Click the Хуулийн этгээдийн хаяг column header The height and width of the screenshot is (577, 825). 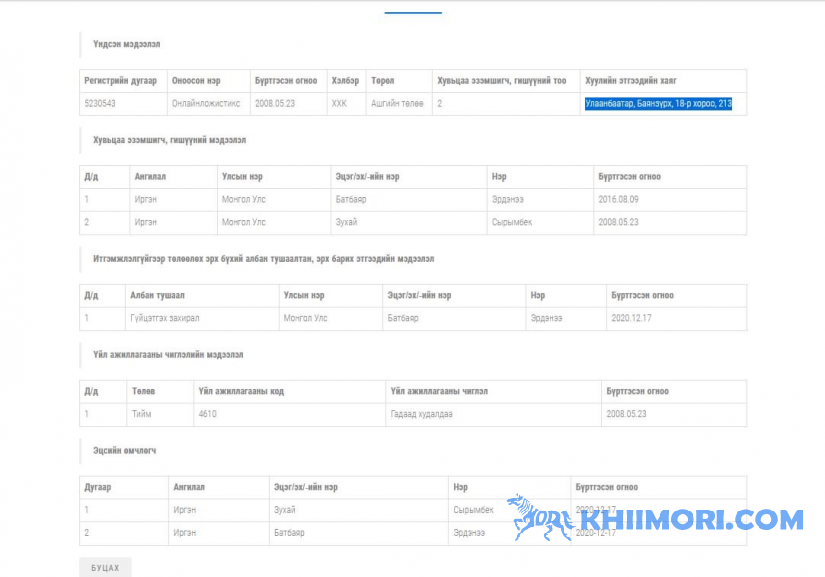tap(635, 80)
